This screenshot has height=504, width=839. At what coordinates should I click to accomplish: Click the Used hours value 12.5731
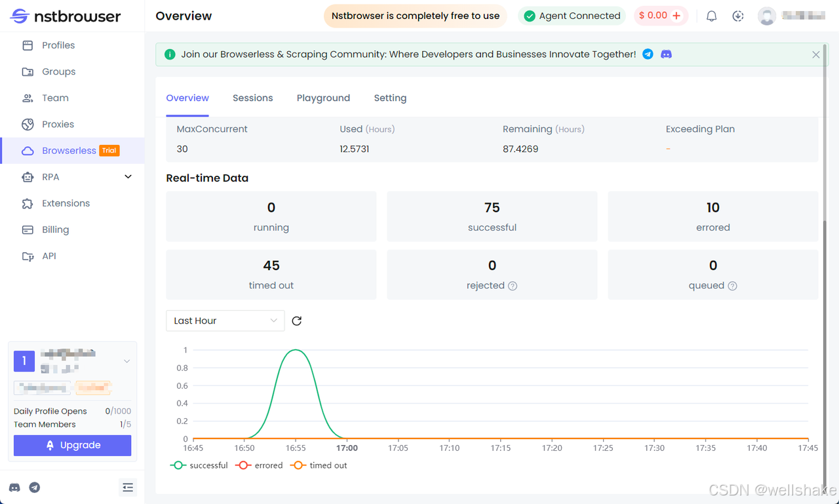355,149
